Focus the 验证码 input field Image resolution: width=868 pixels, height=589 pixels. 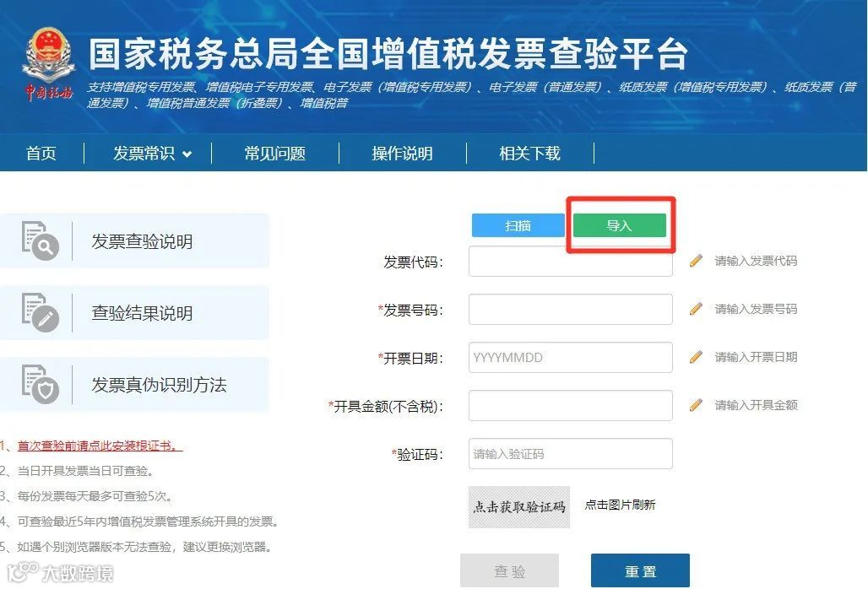coord(571,453)
